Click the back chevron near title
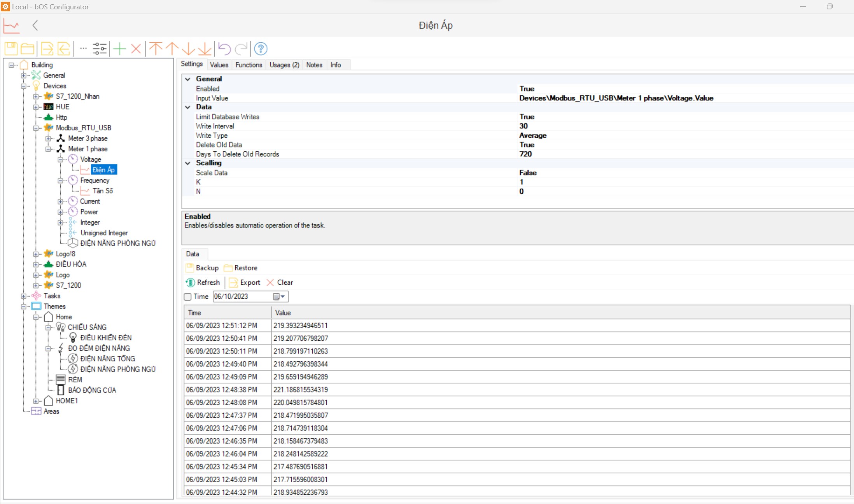This screenshot has height=504, width=854. (35, 26)
